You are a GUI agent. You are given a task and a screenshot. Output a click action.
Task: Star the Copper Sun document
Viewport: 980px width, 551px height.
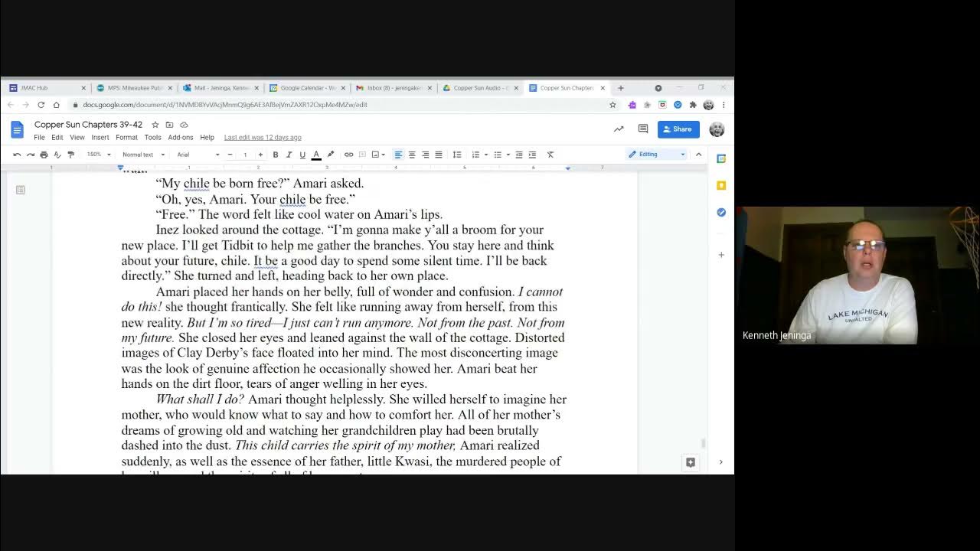(x=155, y=125)
